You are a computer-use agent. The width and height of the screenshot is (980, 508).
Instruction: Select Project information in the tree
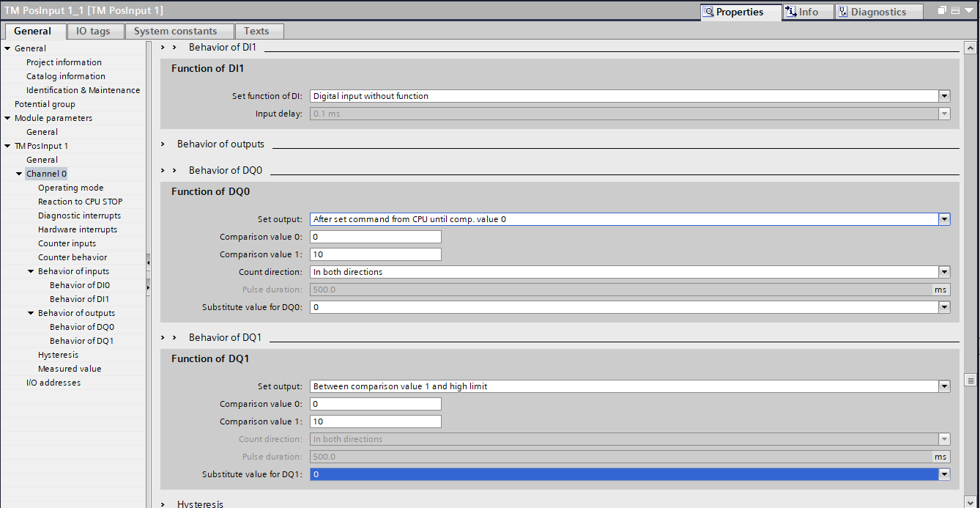tap(64, 62)
